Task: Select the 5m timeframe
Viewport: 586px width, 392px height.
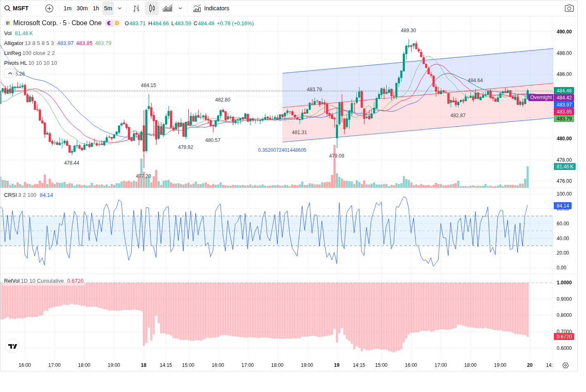Action: 108,8
